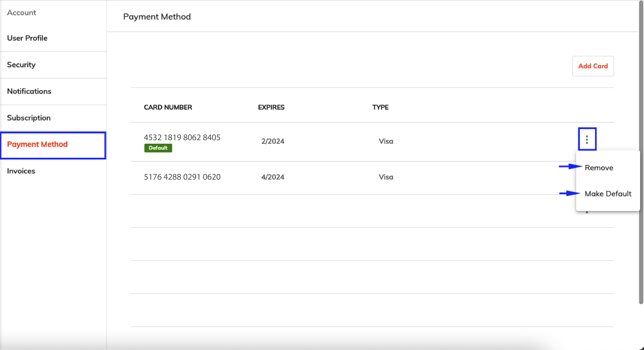Click the CARD NUMBER column header

[168, 107]
